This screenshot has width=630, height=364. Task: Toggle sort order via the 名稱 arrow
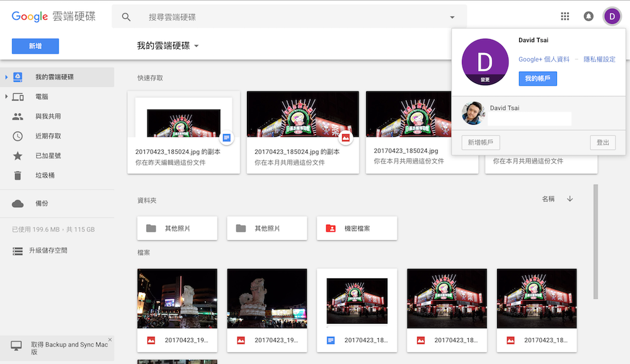click(570, 198)
